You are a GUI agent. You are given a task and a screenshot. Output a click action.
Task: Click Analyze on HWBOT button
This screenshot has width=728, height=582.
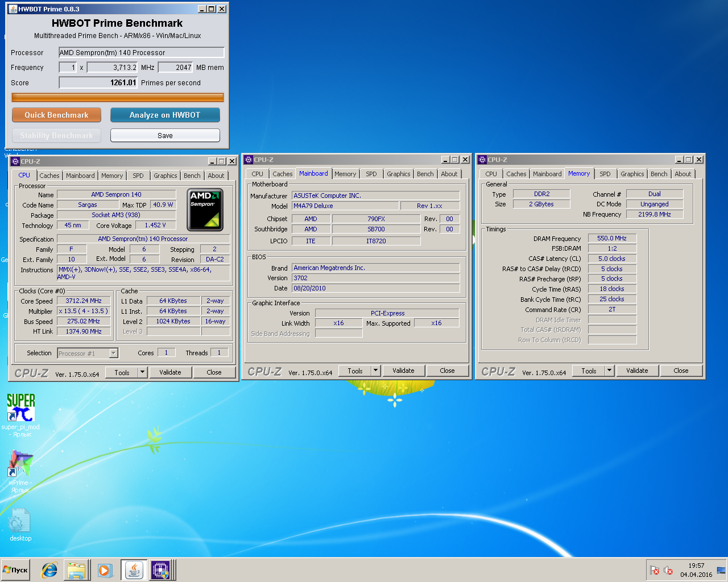click(165, 115)
